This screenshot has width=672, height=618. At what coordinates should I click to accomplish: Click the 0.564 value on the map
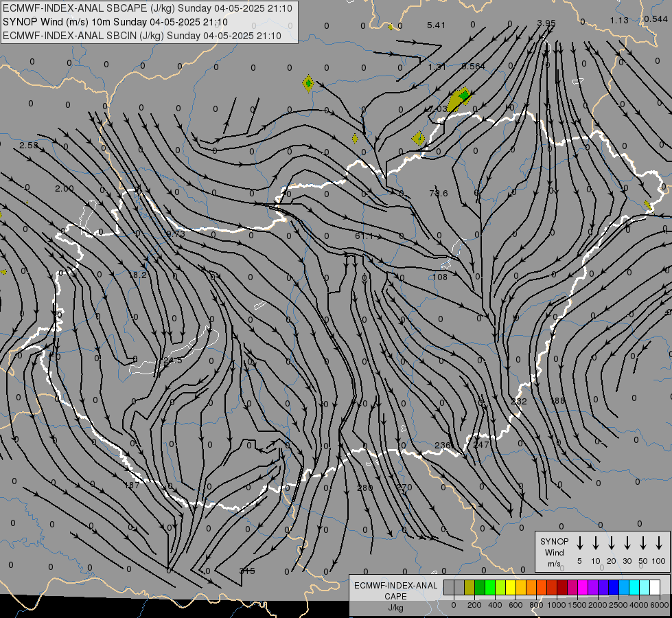474,66
